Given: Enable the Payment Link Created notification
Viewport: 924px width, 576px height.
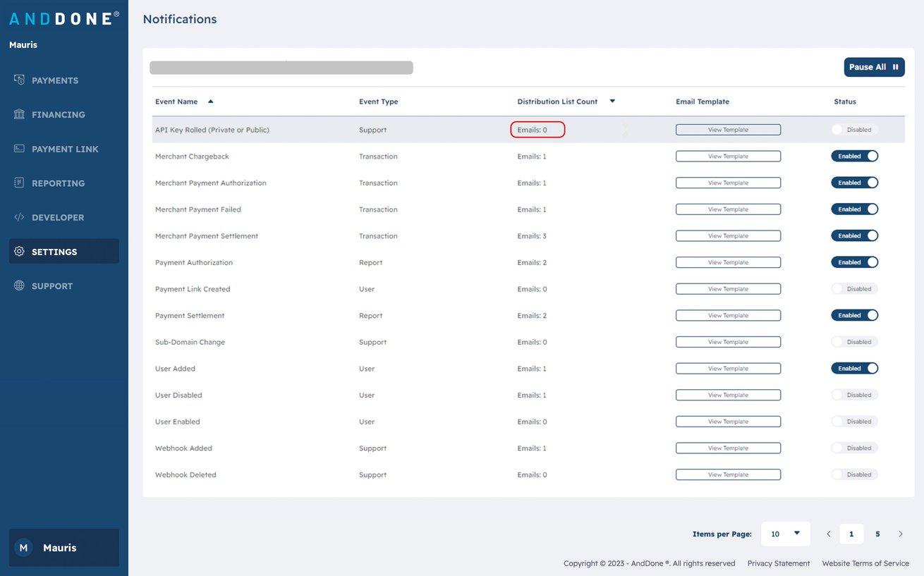Looking at the screenshot, I should (854, 288).
